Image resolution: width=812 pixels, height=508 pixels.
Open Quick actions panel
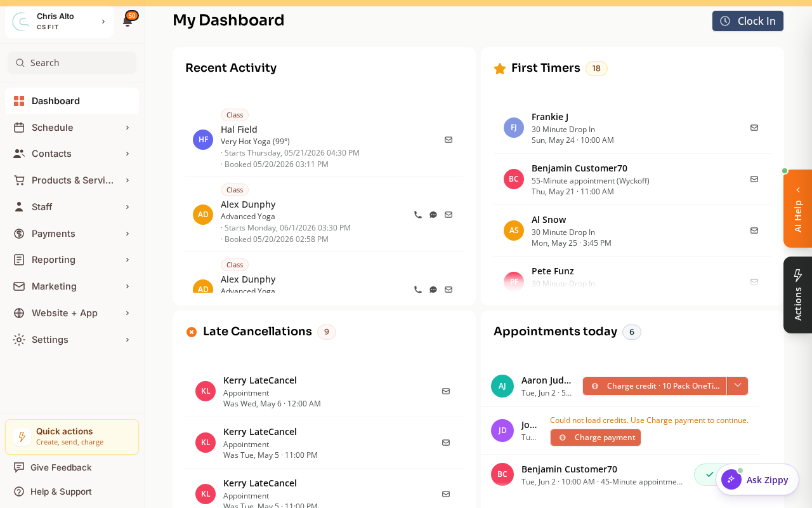click(72, 437)
